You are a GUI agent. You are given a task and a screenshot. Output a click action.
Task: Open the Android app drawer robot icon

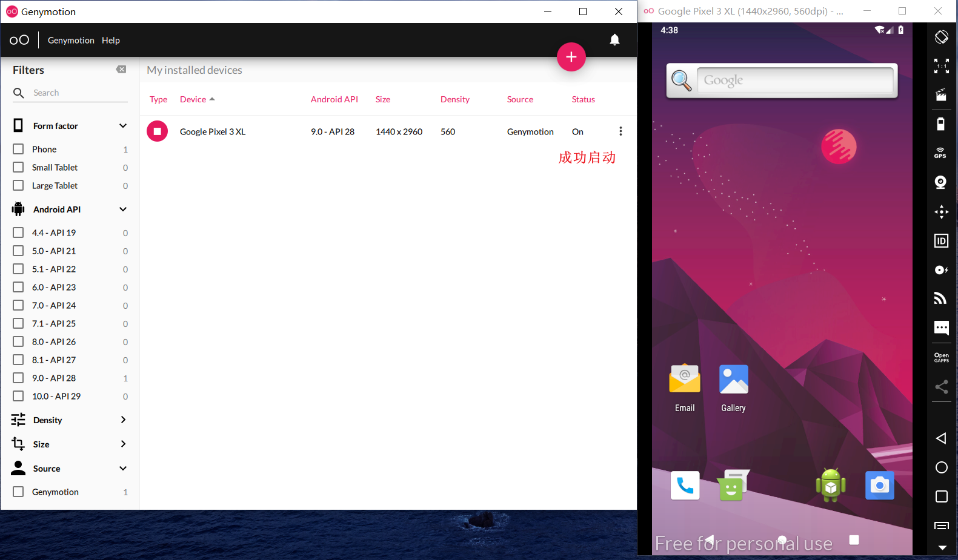point(831,486)
